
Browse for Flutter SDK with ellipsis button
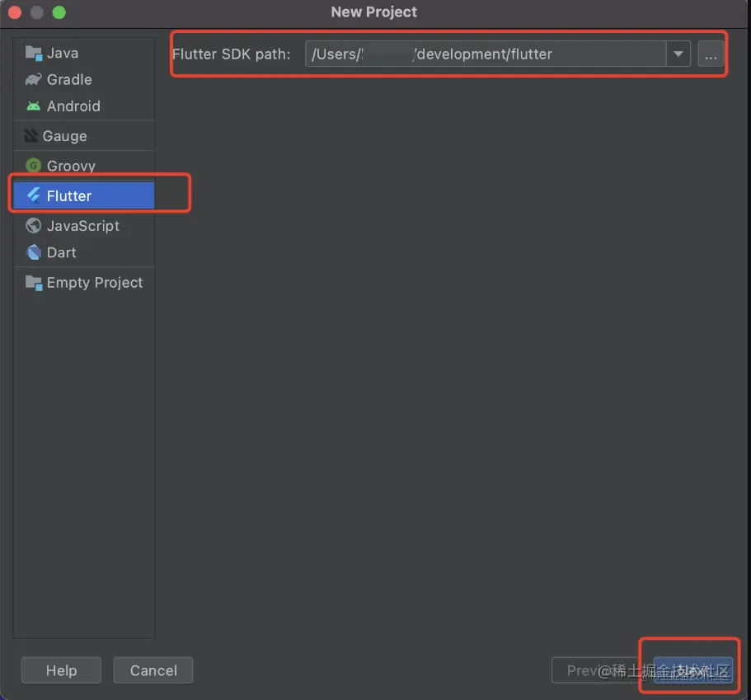pos(711,54)
